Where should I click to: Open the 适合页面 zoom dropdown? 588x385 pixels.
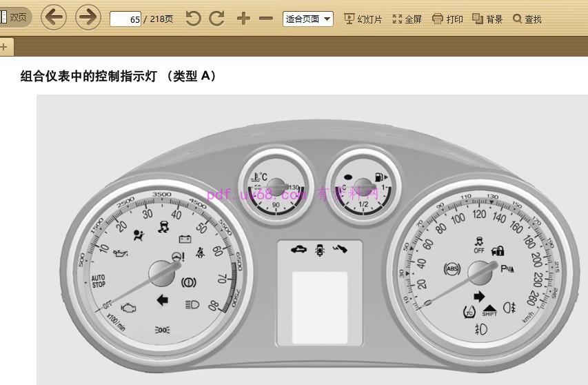click(x=307, y=19)
